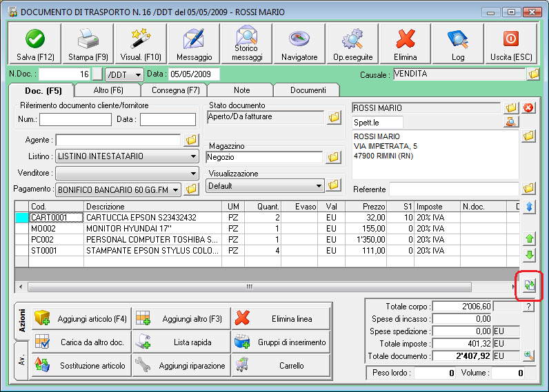Expand the Pagamento payment dropdown

click(175, 189)
